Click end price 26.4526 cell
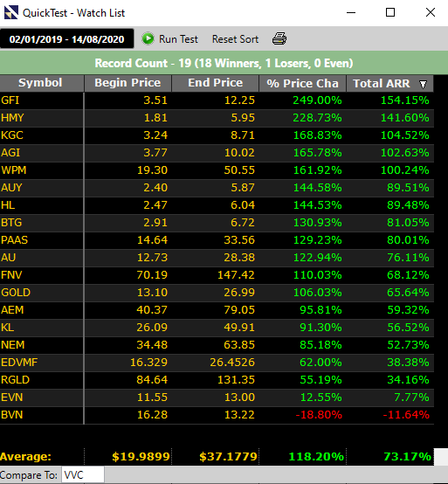 pyautogui.click(x=215, y=362)
